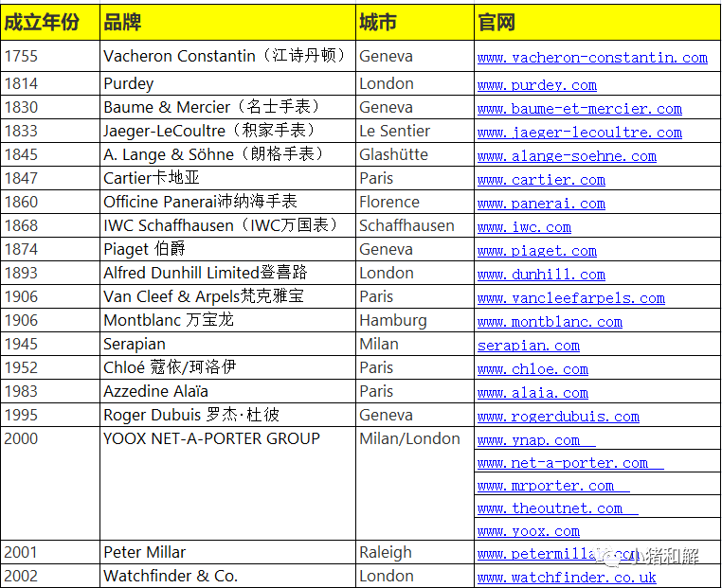The width and height of the screenshot is (722, 588).
Task: Open the www.panerai.com link
Action: (541, 204)
